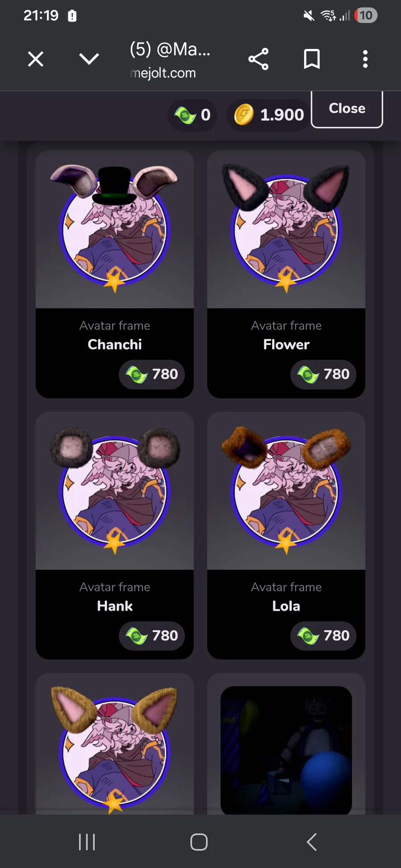
Task: Select the Hank avatar frame preview
Action: tap(115, 491)
